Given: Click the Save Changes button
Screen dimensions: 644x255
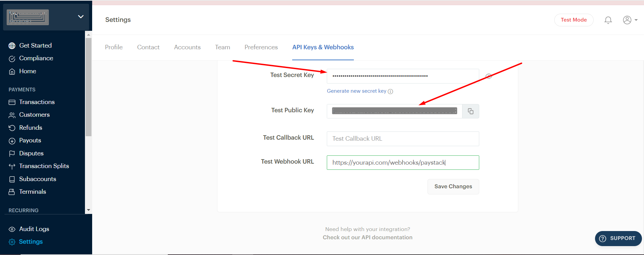Looking at the screenshot, I should (453, 187).
